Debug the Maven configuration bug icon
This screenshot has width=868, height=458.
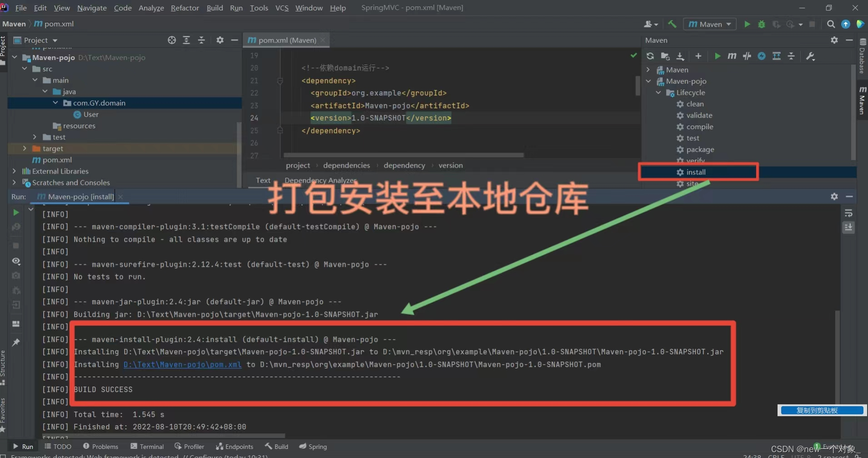(x=762, y=24)
